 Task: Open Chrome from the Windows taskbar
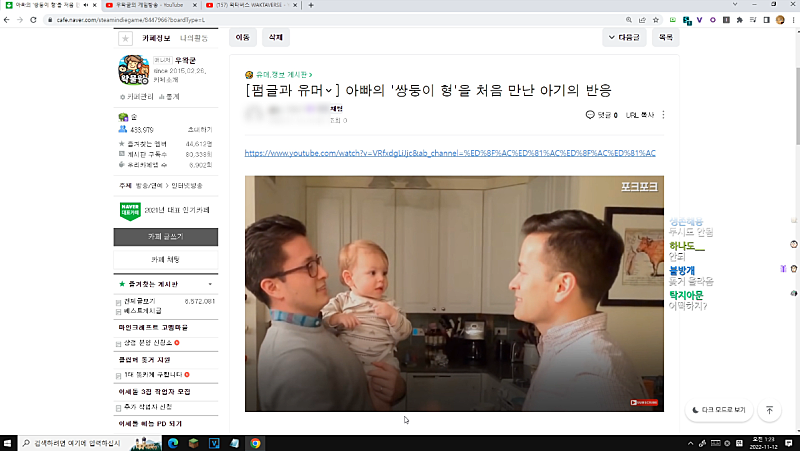coord(255,442)
